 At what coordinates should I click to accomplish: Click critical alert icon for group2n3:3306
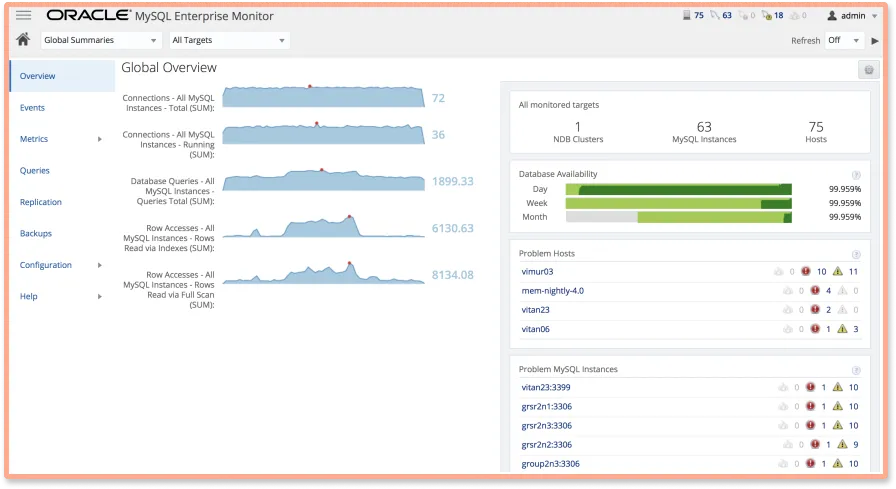810,464
